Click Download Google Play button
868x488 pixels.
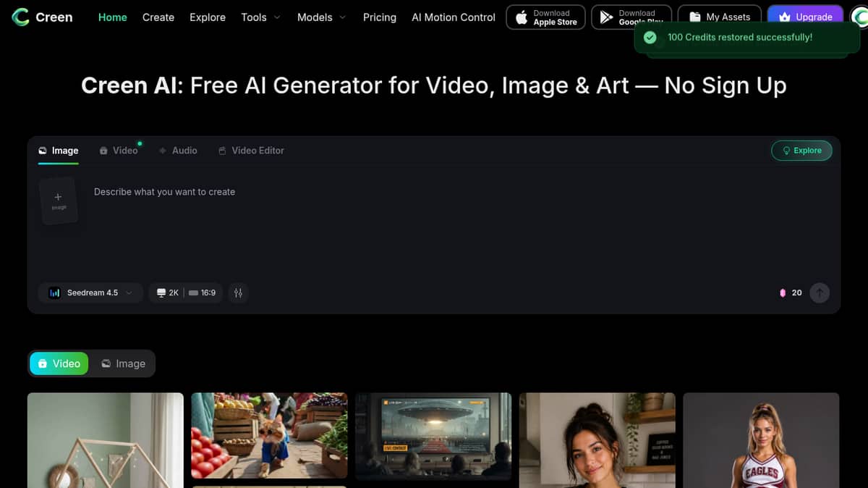[631, 17]
